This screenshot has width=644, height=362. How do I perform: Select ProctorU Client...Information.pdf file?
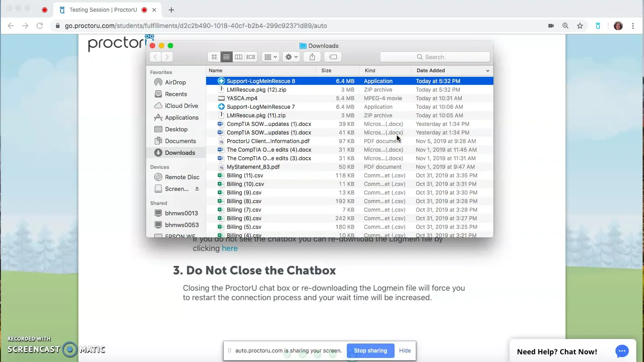(x=350, y=141)
